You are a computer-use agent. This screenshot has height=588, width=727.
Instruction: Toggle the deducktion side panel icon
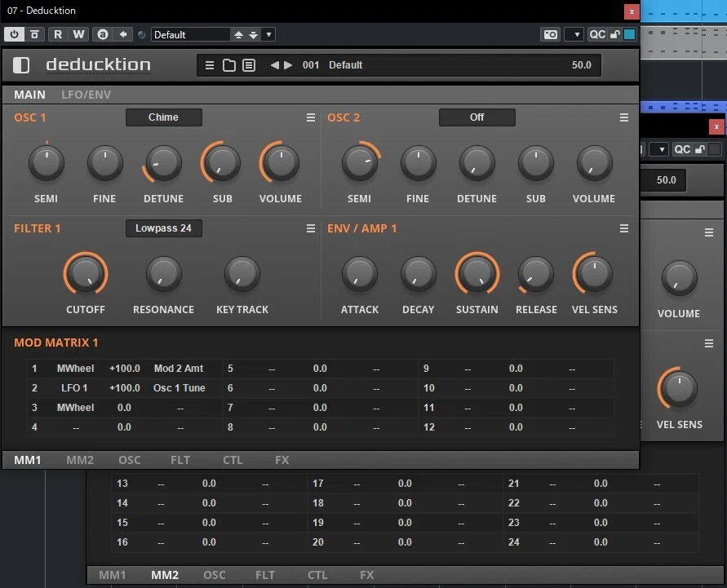(x=21, y=65)
